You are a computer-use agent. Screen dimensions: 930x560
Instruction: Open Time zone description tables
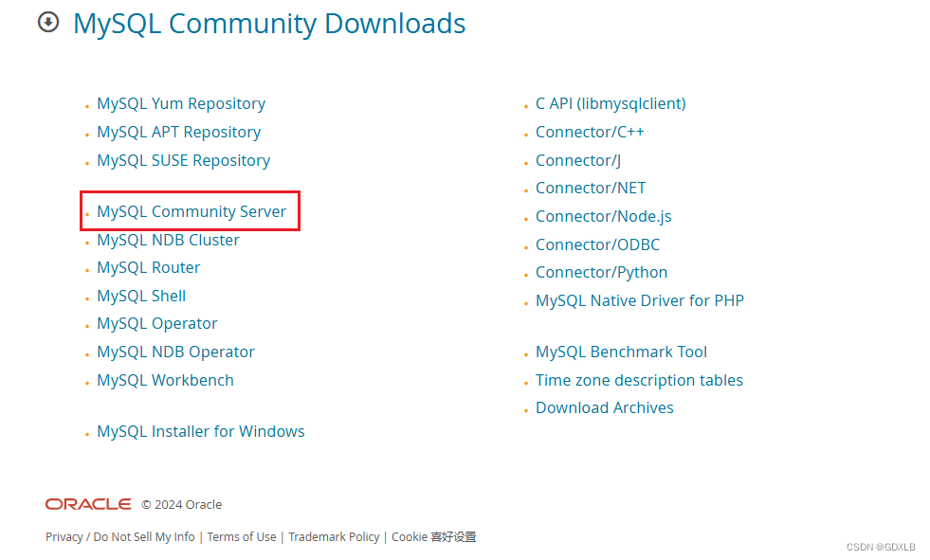(639, 380)
